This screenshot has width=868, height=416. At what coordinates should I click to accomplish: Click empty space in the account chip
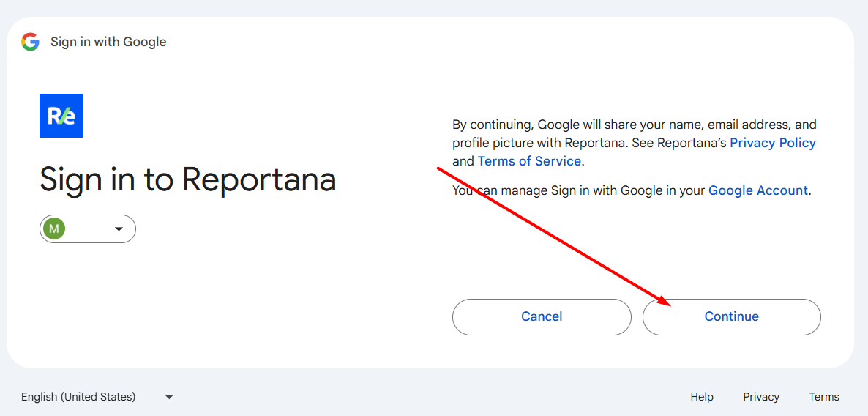pyautogui.click(x=88, y=229)
